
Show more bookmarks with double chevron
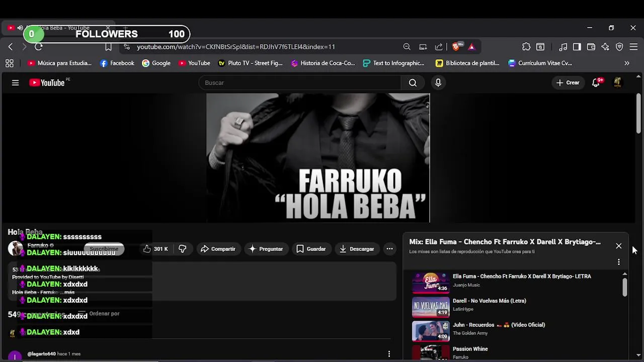coord(627,63)
